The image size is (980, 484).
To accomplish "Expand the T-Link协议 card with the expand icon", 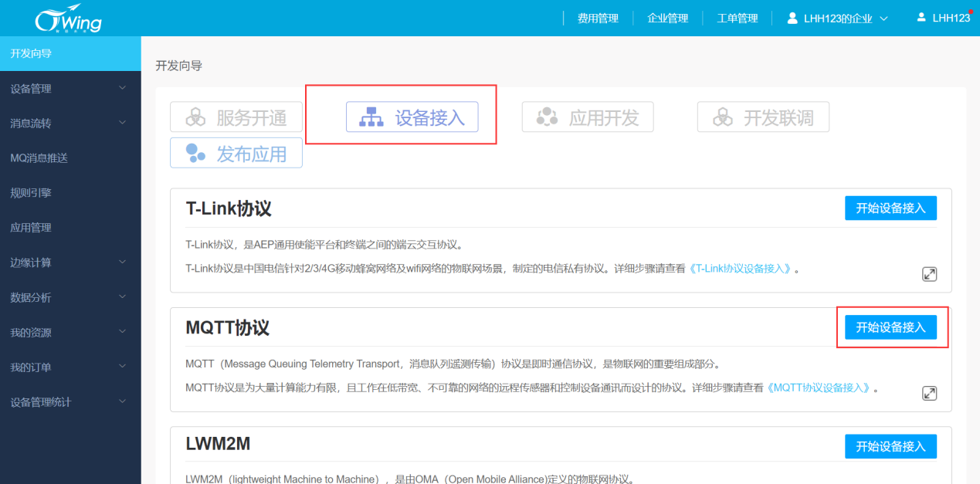I will coord(930,274).
